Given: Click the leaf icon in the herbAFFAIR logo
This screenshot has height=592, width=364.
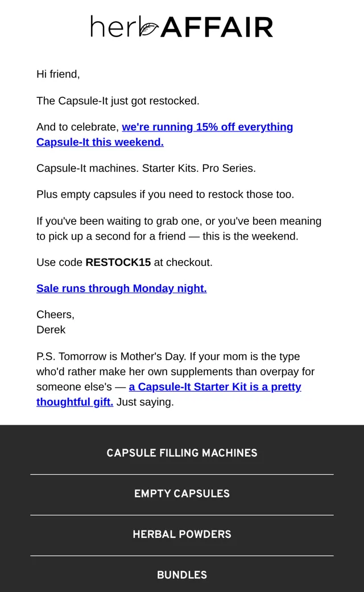Looking at the screenshot, I should [148, 29].
